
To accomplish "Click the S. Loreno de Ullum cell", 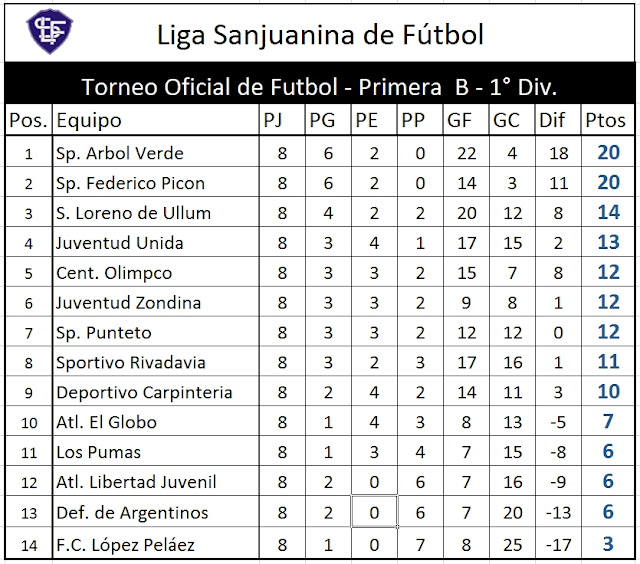I will pyautogui.click(x=156, y=213).
